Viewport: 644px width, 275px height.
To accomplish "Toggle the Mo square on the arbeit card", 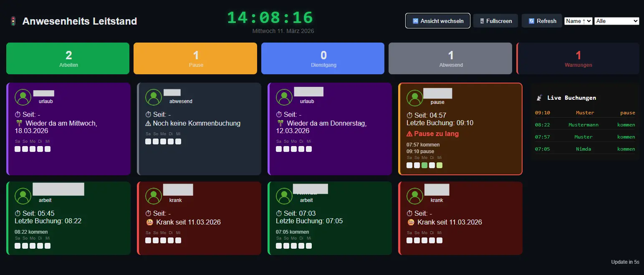I will coord(33,246).
